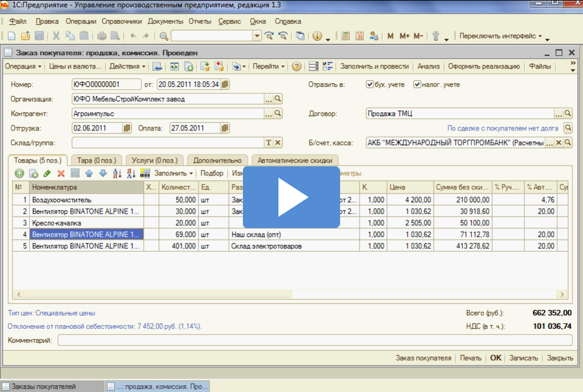Click into the Комментарий input field
Viewport: 583px width, 392px height.
[315, 340]
